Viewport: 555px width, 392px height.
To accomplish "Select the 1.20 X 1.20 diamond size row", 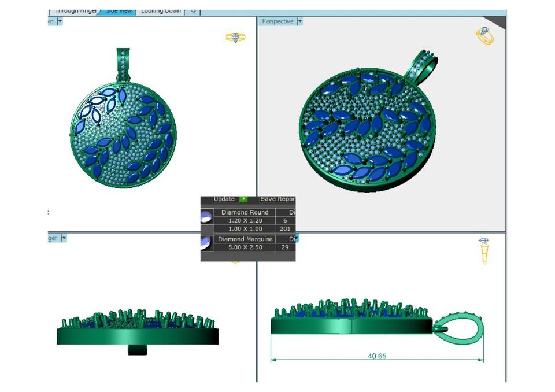I will point(245,221).
